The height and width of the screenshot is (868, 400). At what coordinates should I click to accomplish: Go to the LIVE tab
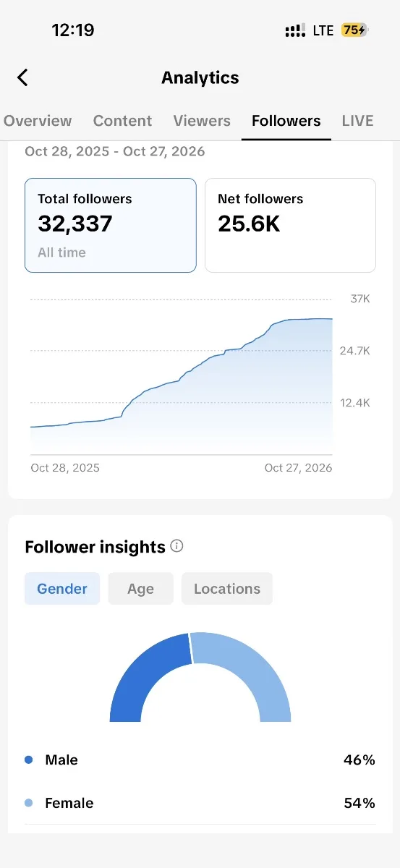(x=357, y=121)
